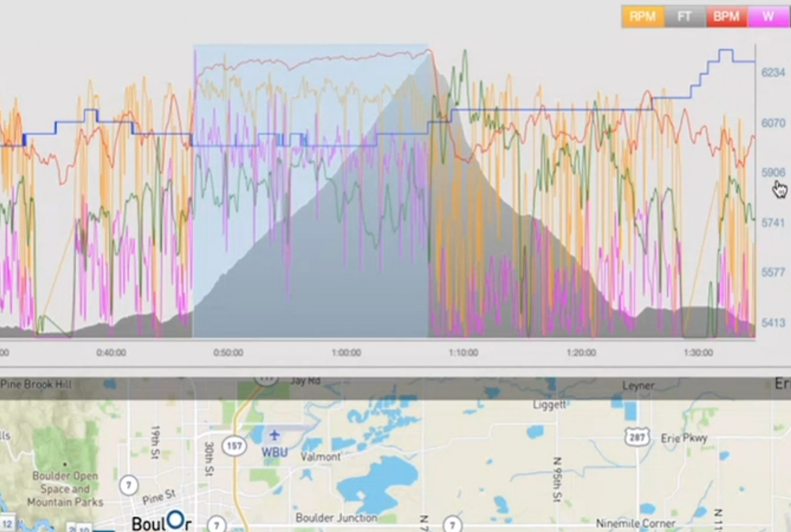Click the 1:00:00 time axis label
This screenshot has height=532, width=791.
point(346,352)
